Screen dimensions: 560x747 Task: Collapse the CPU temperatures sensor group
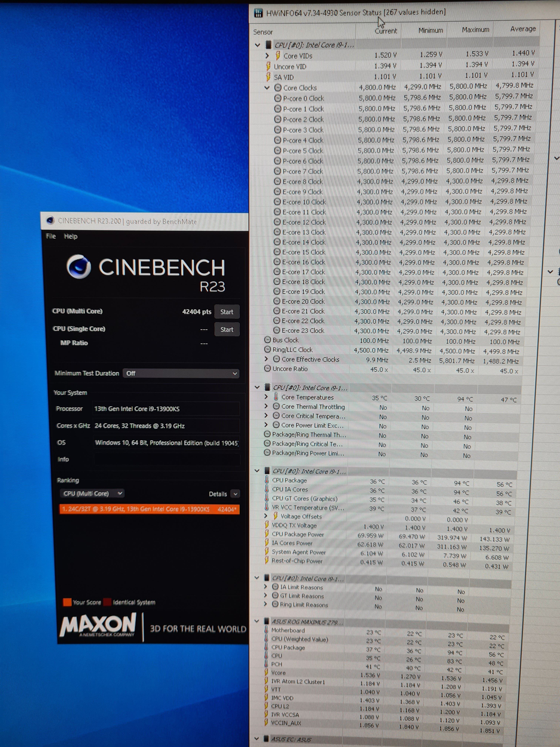pos(257,387)
